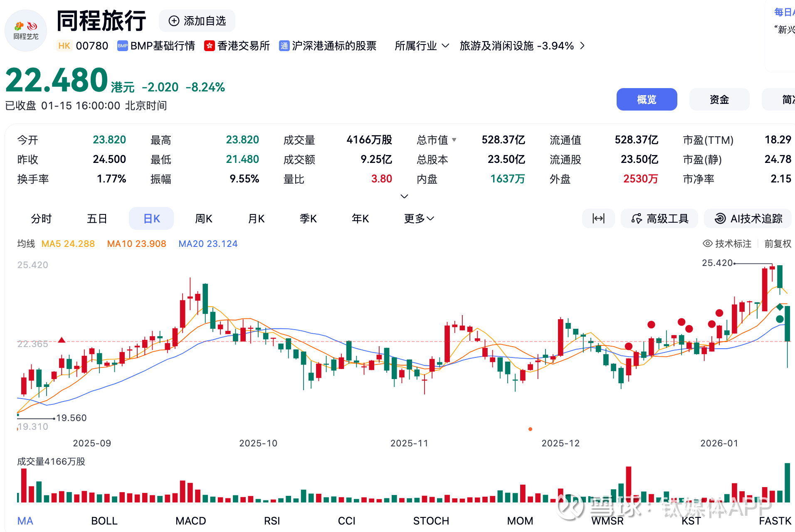This screenshot has width=795, height=532.
Task: Click the green MA marker on chart
Action: click(x=780, y=319)
